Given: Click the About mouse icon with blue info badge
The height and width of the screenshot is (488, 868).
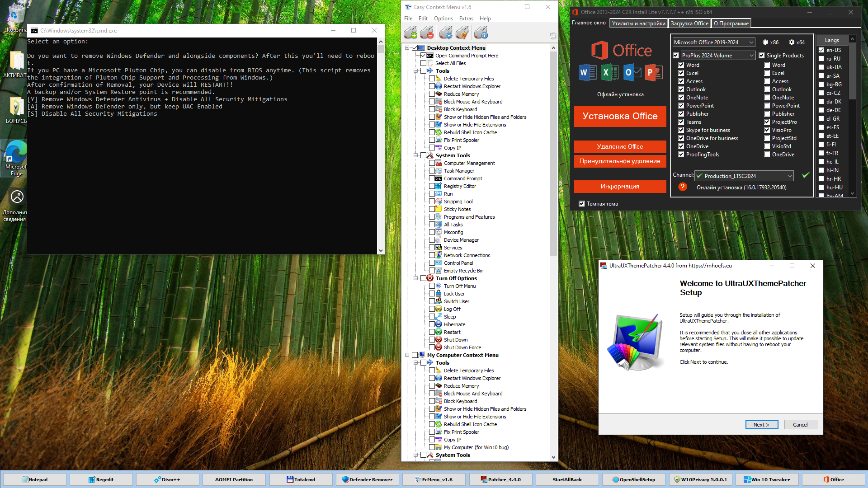Looking at the screenshot, I should 481,33.
